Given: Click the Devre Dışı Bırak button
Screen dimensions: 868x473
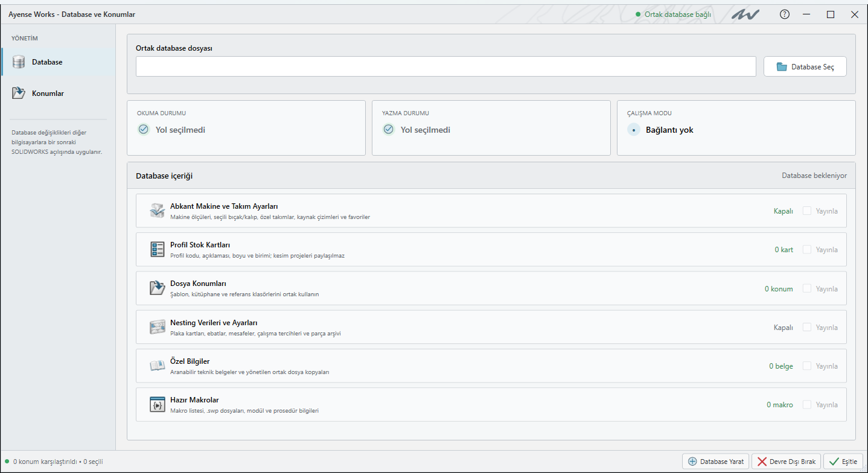Looking at the screenshot, I should coord(786,462).
